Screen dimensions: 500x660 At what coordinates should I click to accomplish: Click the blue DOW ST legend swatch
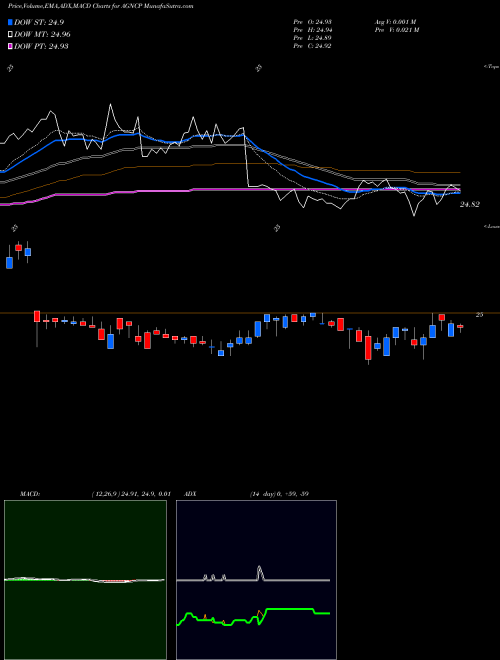(10, 22)
